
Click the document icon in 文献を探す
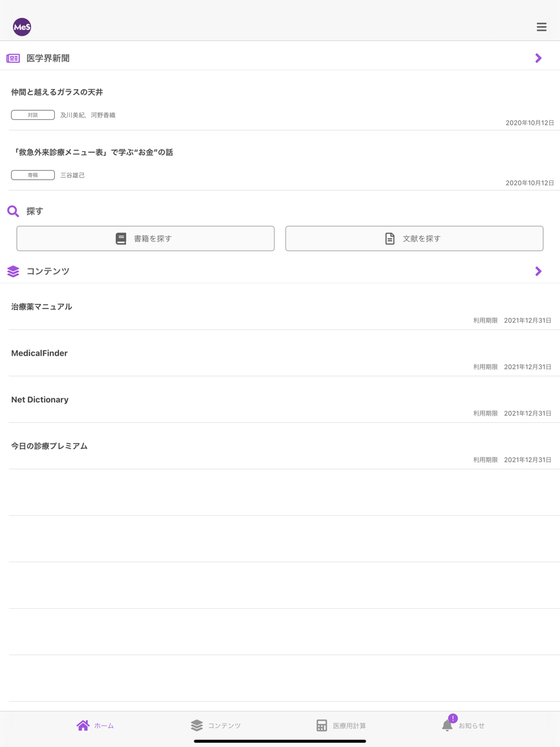pos(390,239)
